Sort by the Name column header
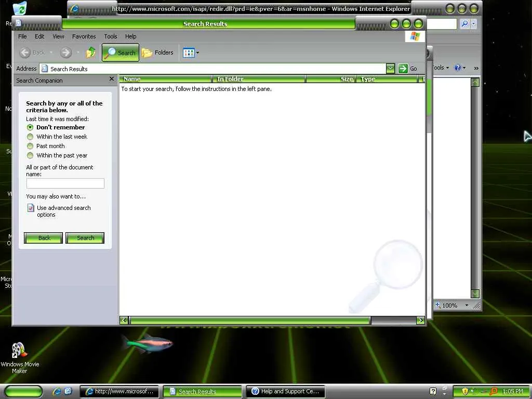 (x=166, y=79)
